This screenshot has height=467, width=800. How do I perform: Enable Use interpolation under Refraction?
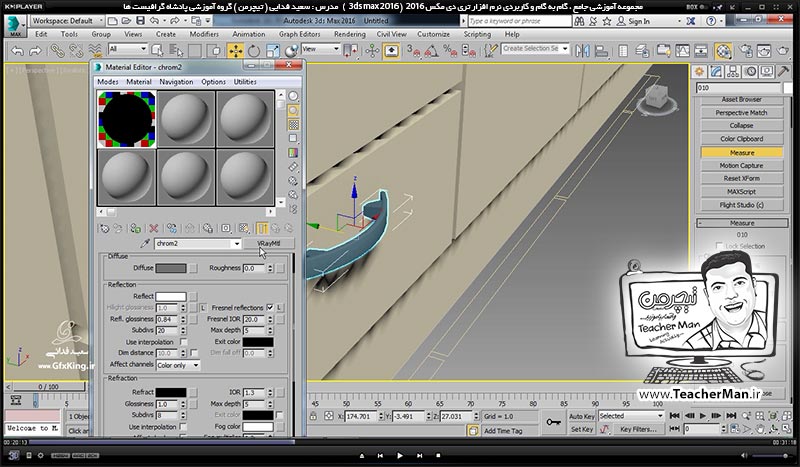point(183,427)
